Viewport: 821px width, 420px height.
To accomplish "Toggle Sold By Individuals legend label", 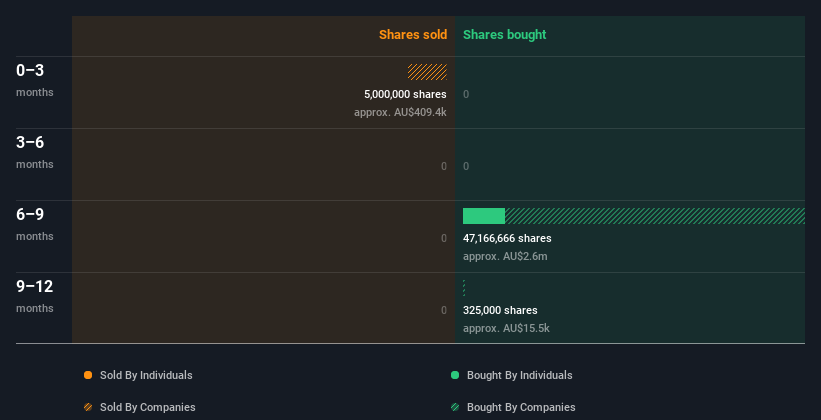I will coord(146,375).
